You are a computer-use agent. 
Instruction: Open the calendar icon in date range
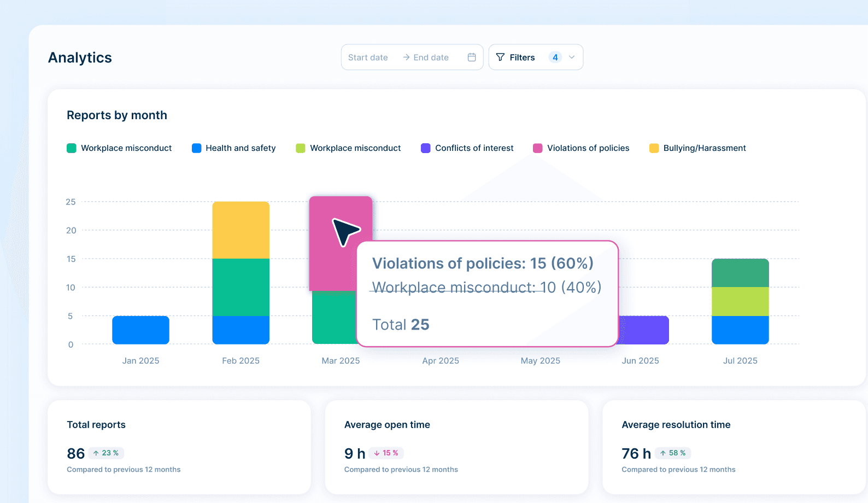tap(472, 57)
